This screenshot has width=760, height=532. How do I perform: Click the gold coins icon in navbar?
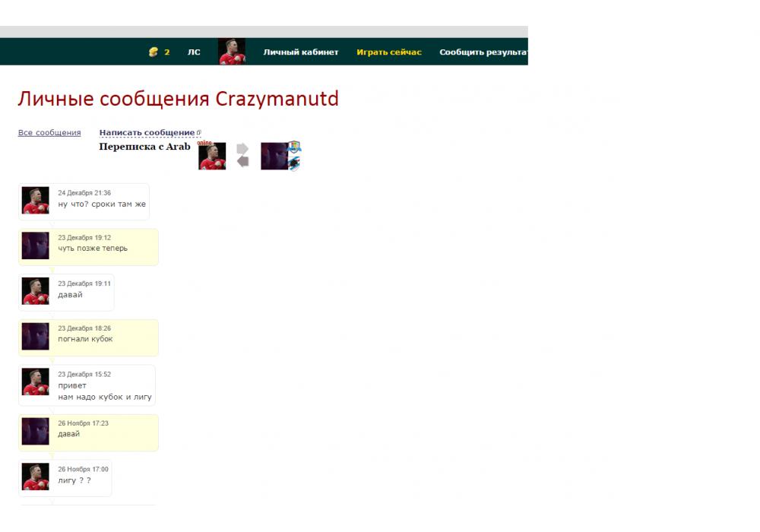pyautogui.click(x=154, y=52)
